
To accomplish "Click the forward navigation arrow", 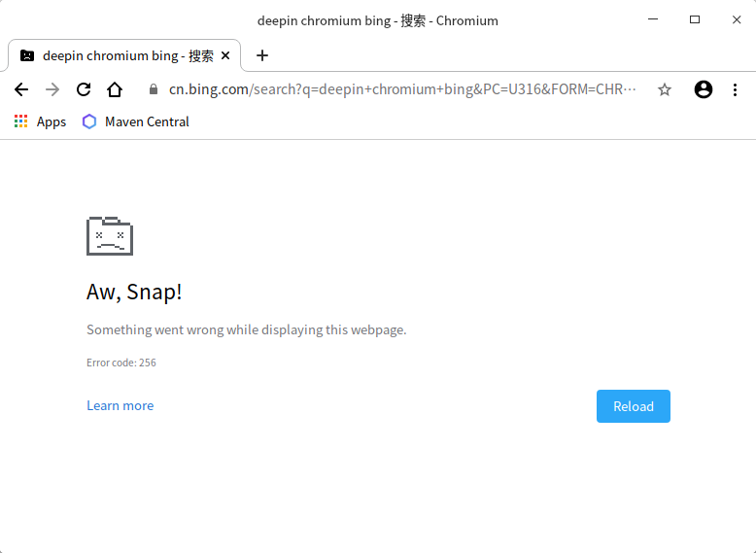I will click(52, 89).
